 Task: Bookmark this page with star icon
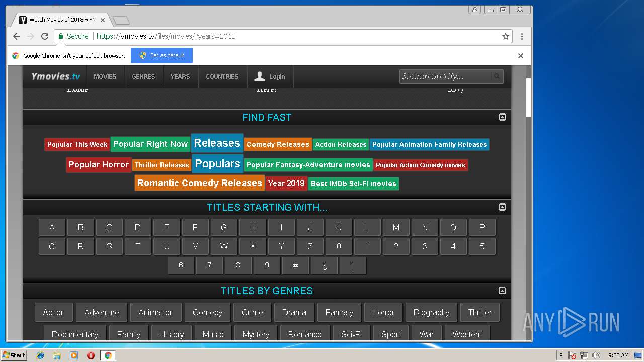506,36
